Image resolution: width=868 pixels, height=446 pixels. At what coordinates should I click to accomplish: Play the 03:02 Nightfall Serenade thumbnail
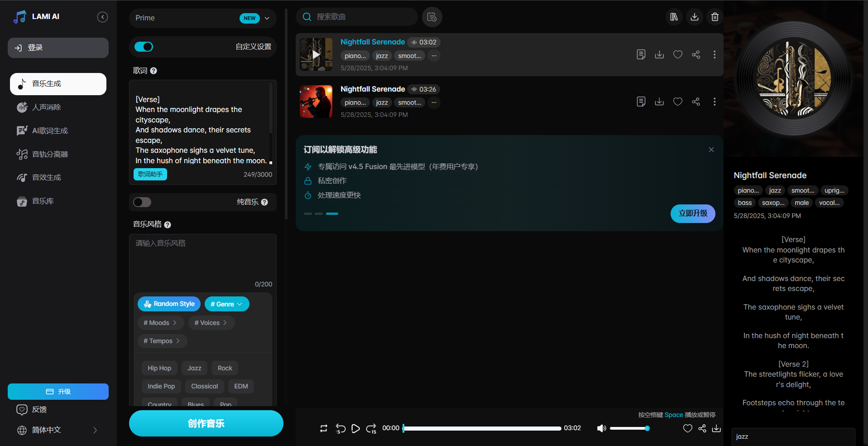[316, 54]
